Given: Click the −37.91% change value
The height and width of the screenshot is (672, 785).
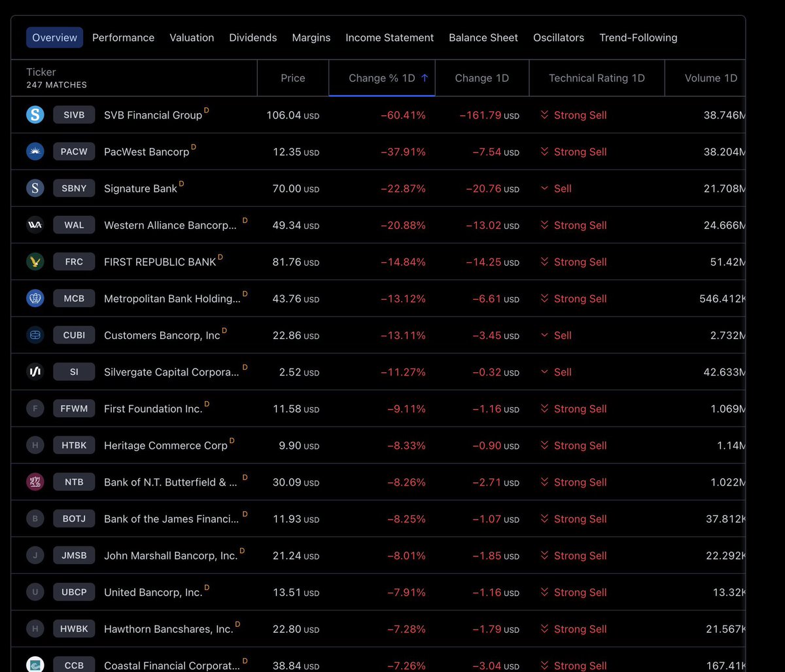Looking at the screenshot, I should pyautogui.click(x=403, y=152).
